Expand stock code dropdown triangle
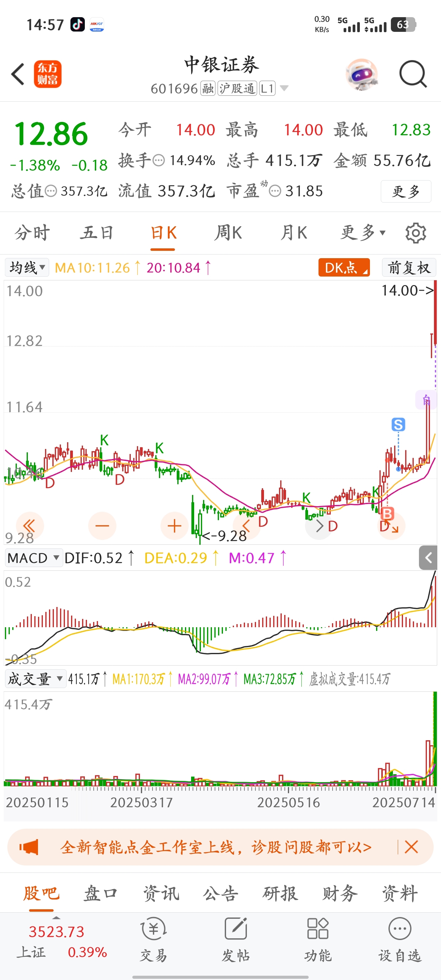 click(284, 88)
